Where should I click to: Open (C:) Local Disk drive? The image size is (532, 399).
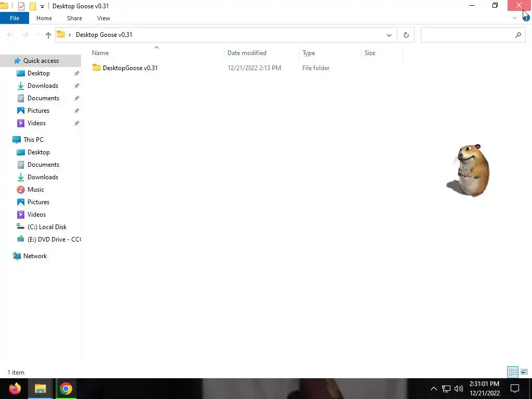[47, 227]
